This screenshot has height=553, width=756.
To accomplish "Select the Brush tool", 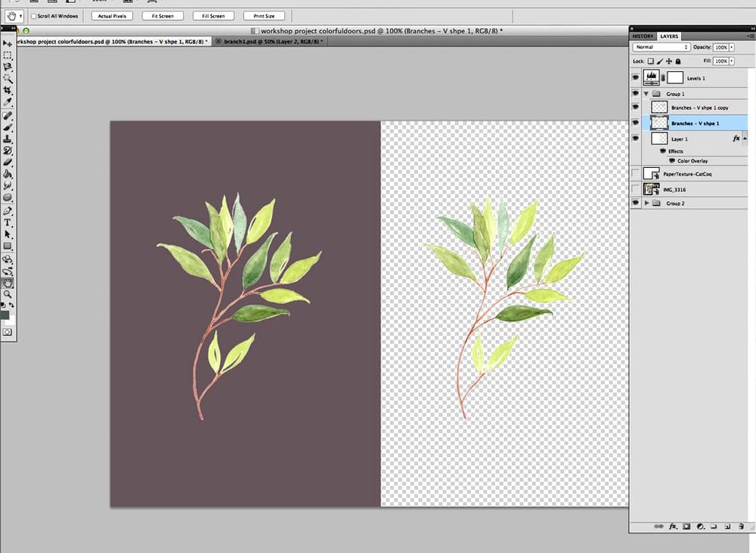I will point(8,127).
